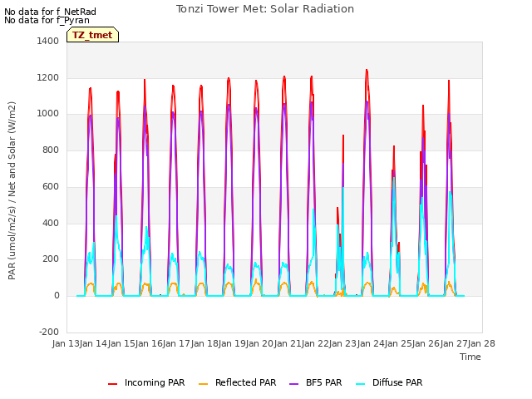The image size is (532, 399).
Task: Click the 800 y-axis tick value
Action: (x=51, y=150)
